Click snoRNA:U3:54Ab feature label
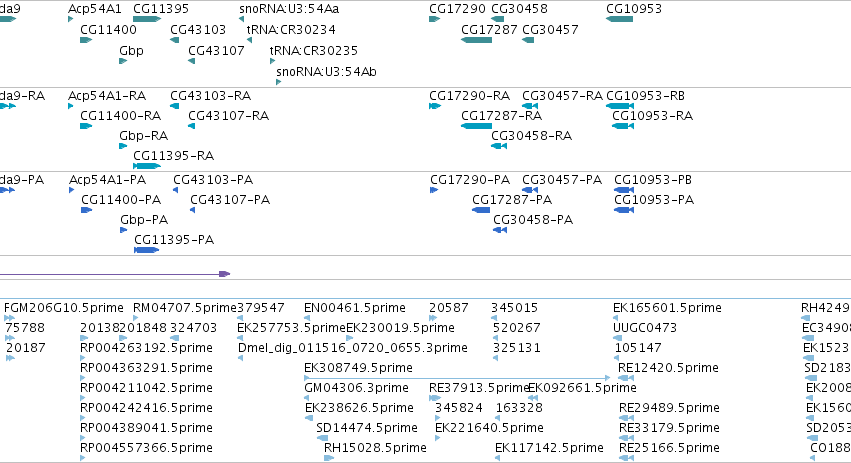Screen dimensions: 851x463 coord(326,72)
